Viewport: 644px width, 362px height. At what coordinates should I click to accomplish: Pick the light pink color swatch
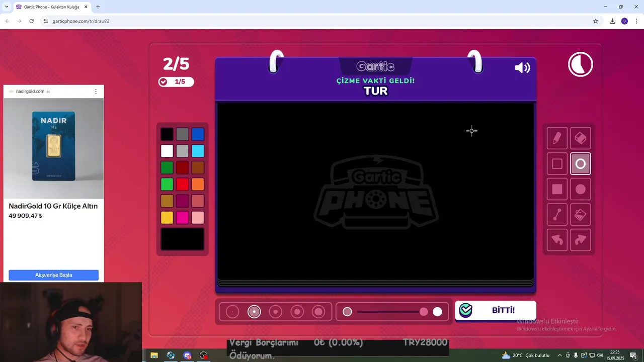(198, 217)
